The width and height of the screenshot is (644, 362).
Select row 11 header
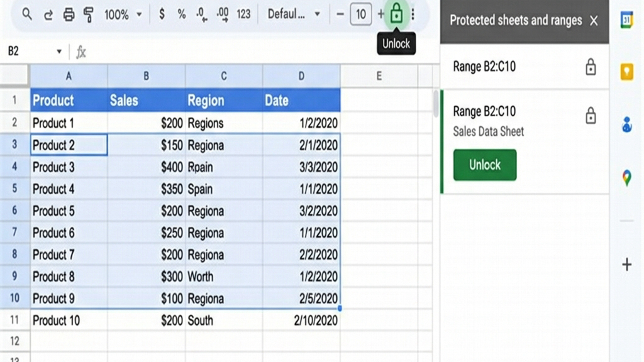(x=15, y=320)
